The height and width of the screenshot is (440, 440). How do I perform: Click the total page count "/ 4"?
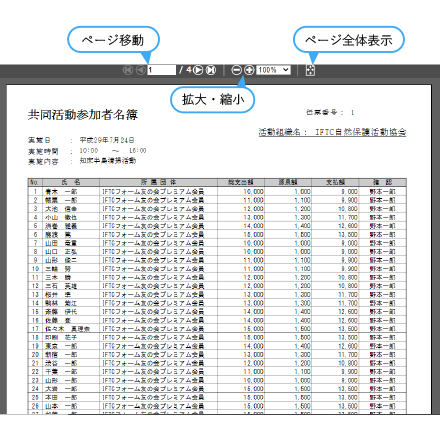(185, 70)
